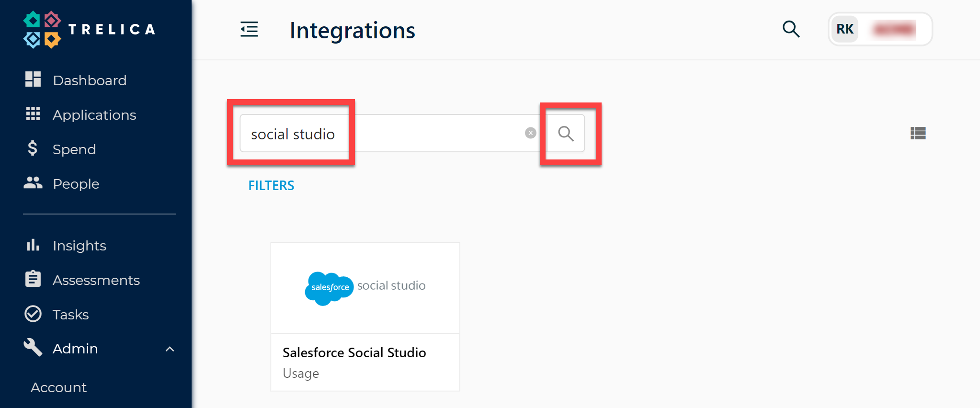The height and width of the screenshot is (408, 980).
Task: Click the Dashboard tiles icon
Action: click(33, 79)
